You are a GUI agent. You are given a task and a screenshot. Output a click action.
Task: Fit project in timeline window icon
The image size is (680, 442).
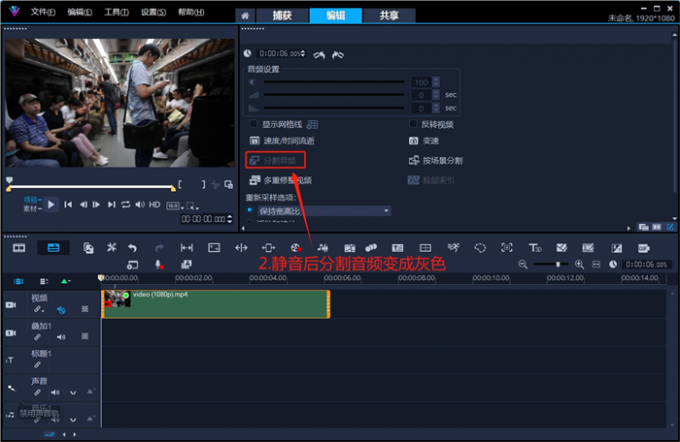pos(596,264)
